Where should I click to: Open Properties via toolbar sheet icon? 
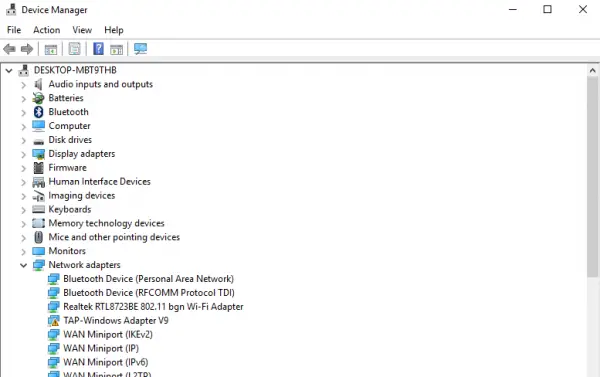[75, 49]
